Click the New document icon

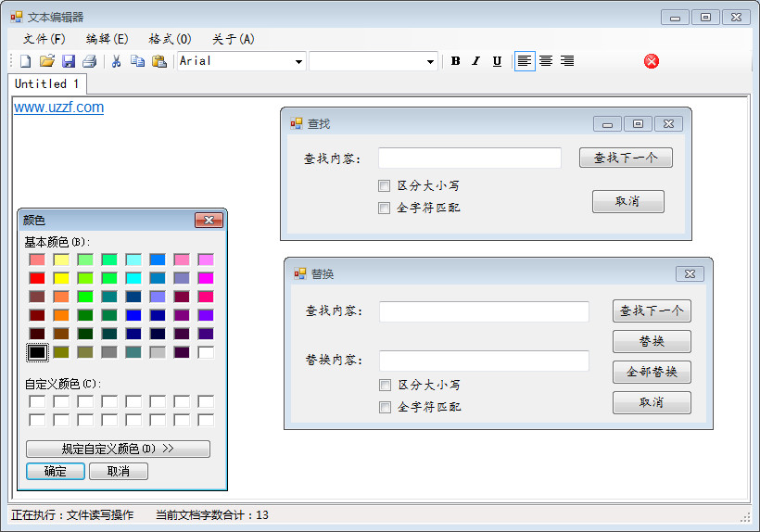click(x=26, y=61)
